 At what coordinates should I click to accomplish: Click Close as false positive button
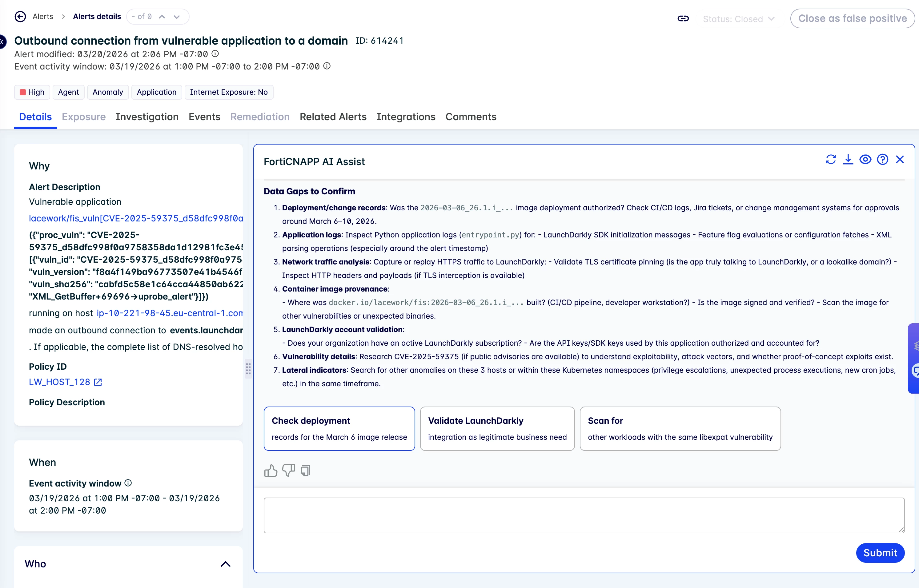click(852, 18)
